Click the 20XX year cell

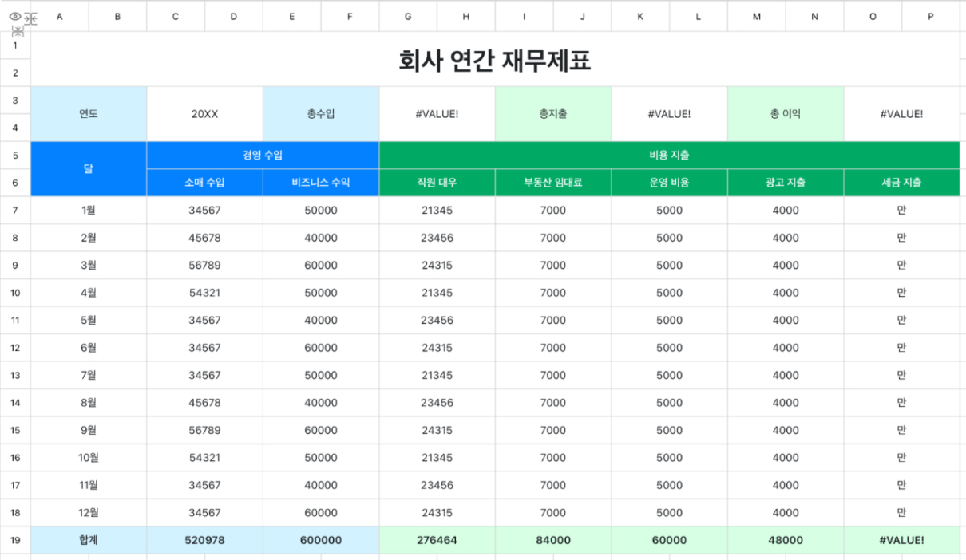(x=205, y=114)
